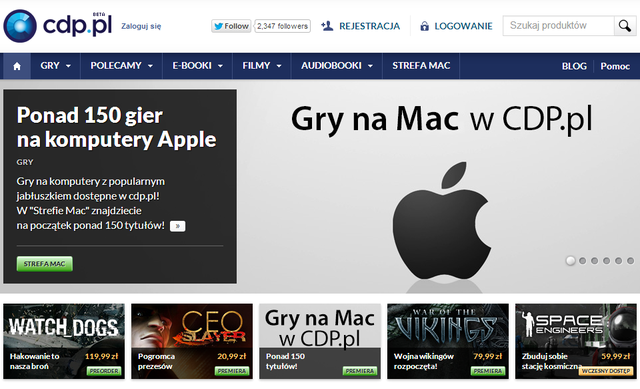Click the PREMIERA badge on Gry na Mac tile
Image resolution: width=640 pixels, height=389 pixels.
click(x=360, y=371)
